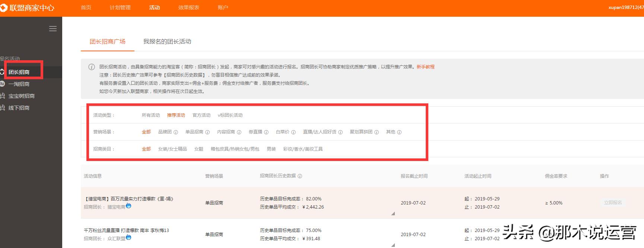This screenshot has width=644, height=248.
Task: Open the 新手教程 link
Action: 426,67
